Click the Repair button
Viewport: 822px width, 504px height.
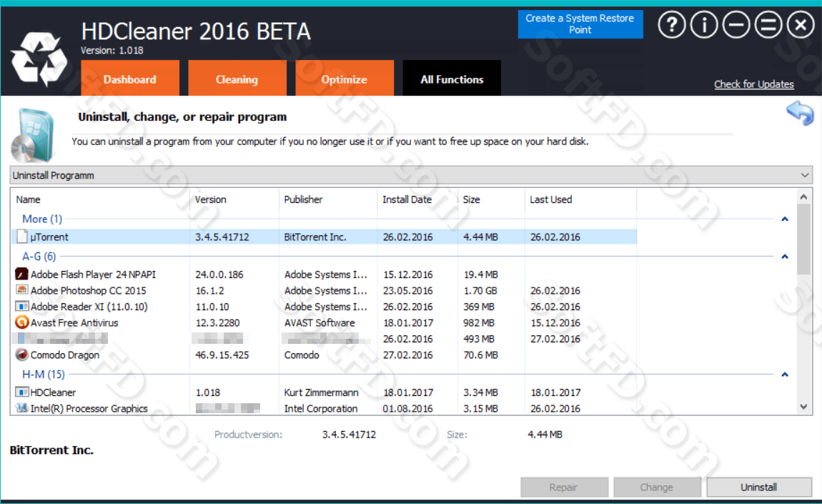coord(564,488)
